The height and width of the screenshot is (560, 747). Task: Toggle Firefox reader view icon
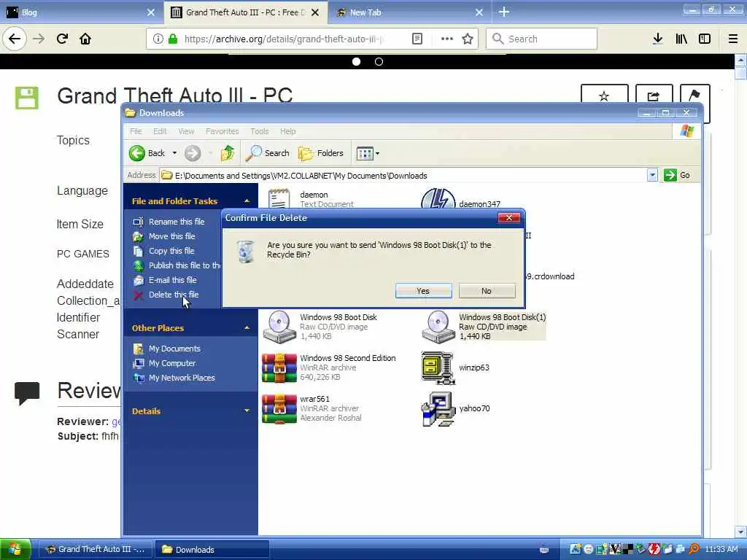coord(417,39)
